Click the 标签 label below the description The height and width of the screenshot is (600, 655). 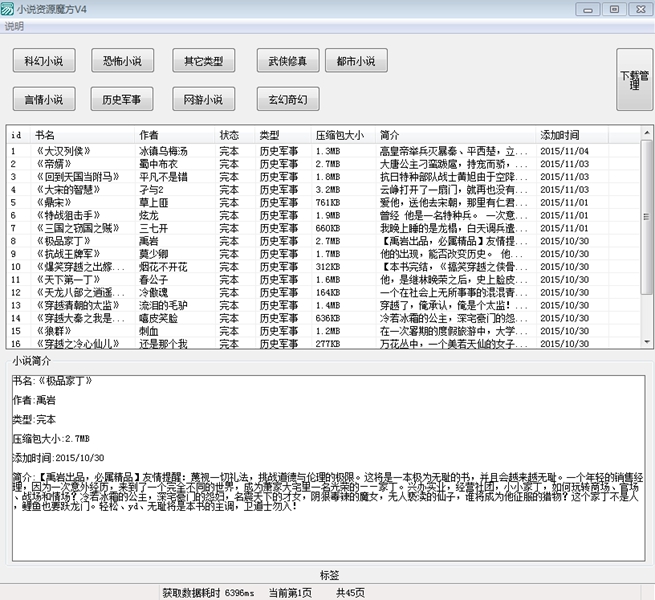[x=330, y=575]
